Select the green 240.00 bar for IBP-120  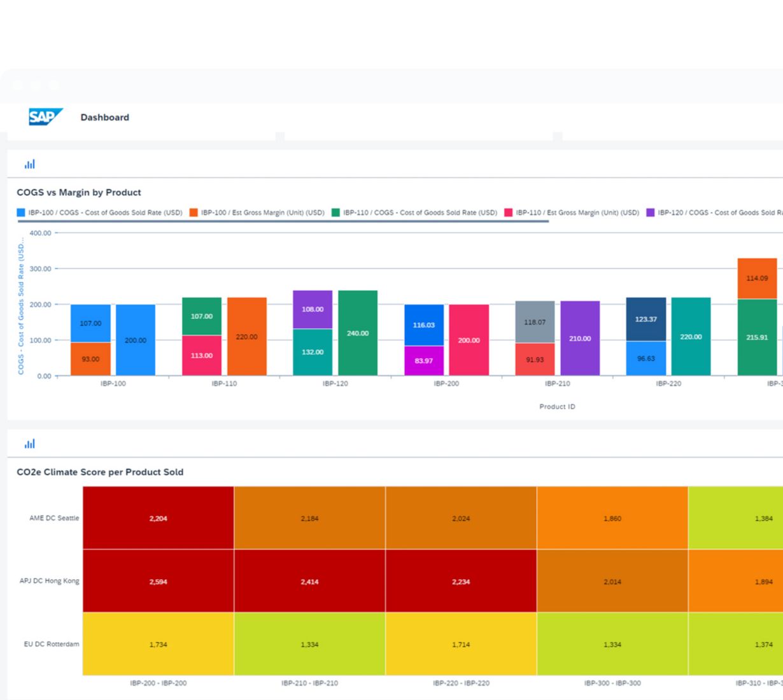tap(358, 333)
